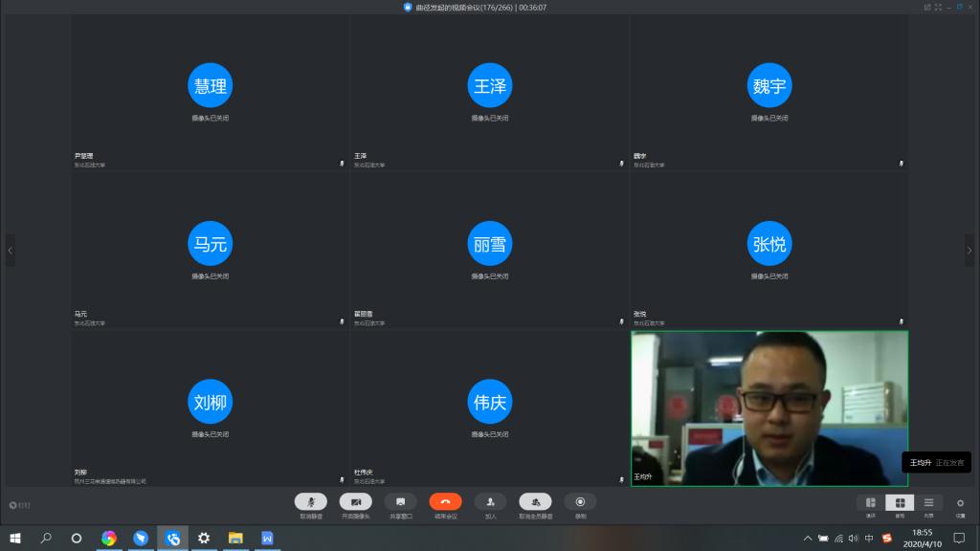
Task: Click the red end meeting button
Action: pos(445,502)
